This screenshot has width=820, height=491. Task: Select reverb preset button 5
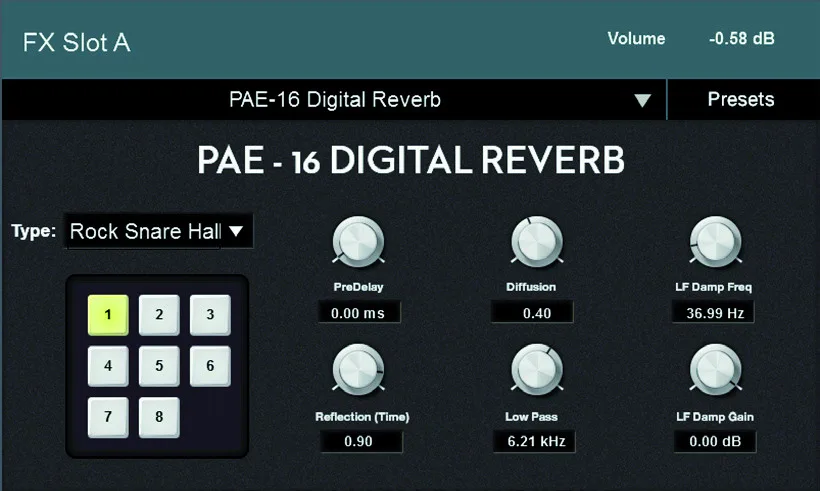[x=159, y=366]
